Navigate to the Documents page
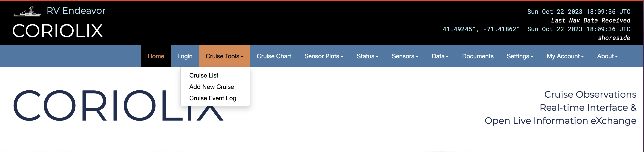Image resolution: width=644 pixels, height=152 pixels. 478,56
